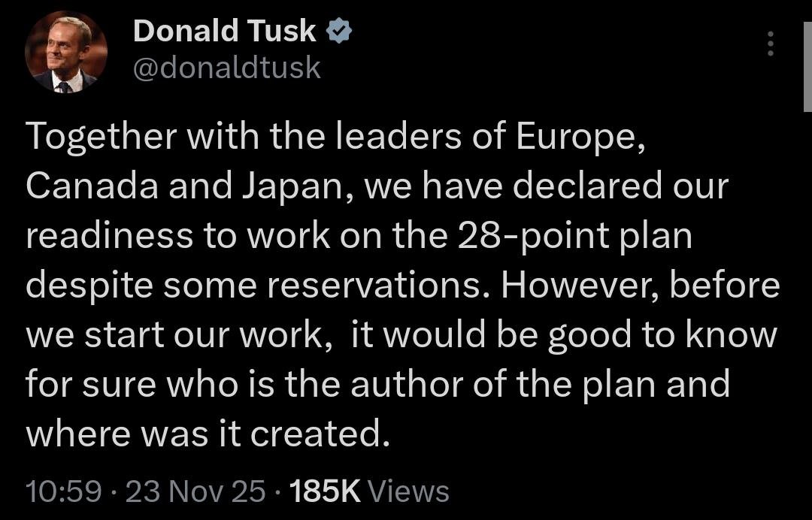812x520 pixels.
Task: Click the "Donald Tusk" display name
Action: tap(224, 31)
